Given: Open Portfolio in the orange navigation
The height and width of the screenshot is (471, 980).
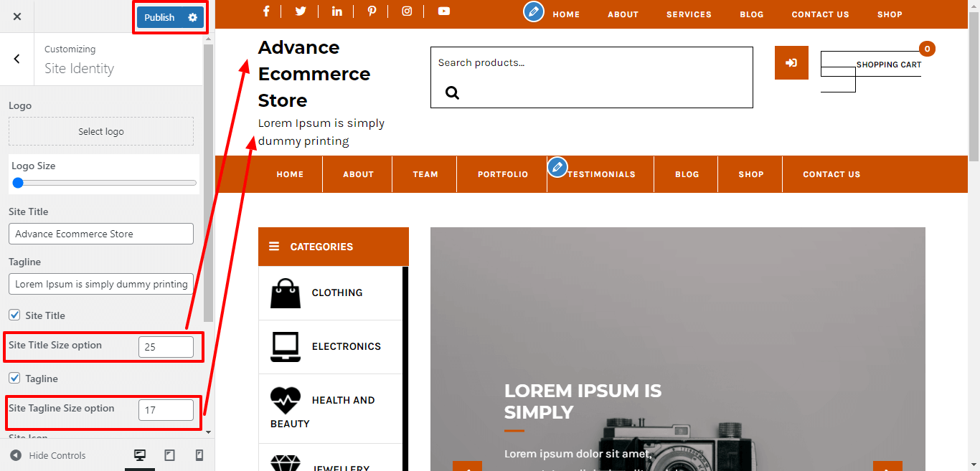Looking at the screenshot, I should pos(502,174).
